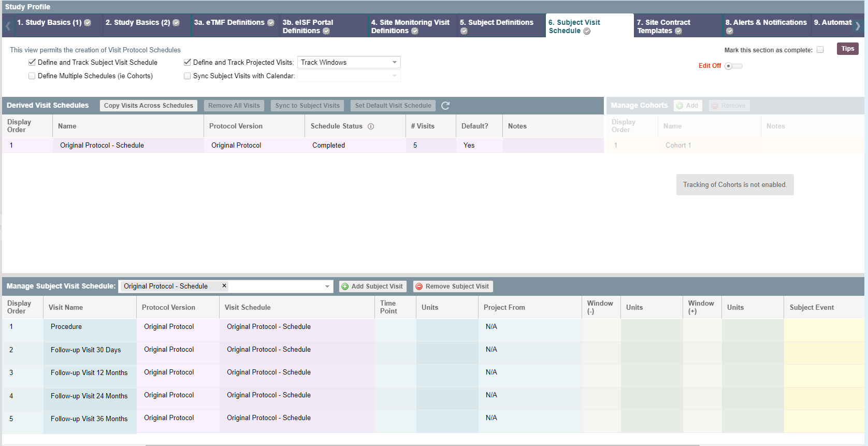Enable Sync Subject Visits with Calendar
The height and width of the screenshot is (446, 868).
point(187,76)
